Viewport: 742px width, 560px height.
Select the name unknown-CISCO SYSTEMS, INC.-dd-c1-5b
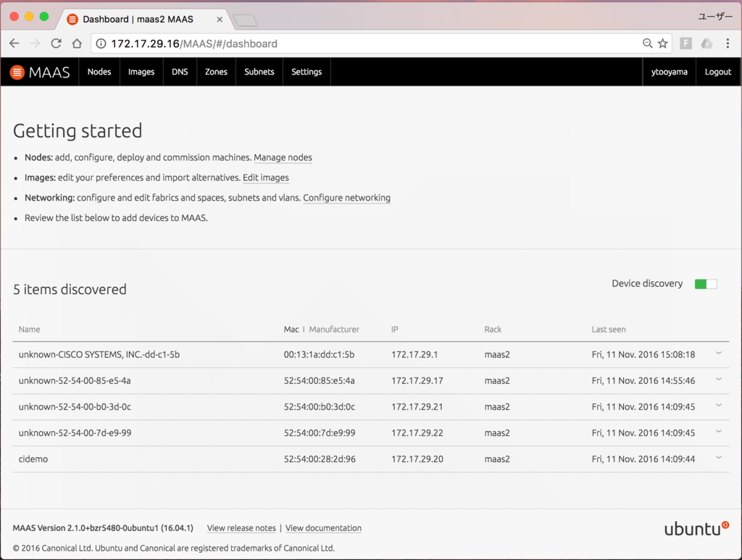[x=99, y=355]
